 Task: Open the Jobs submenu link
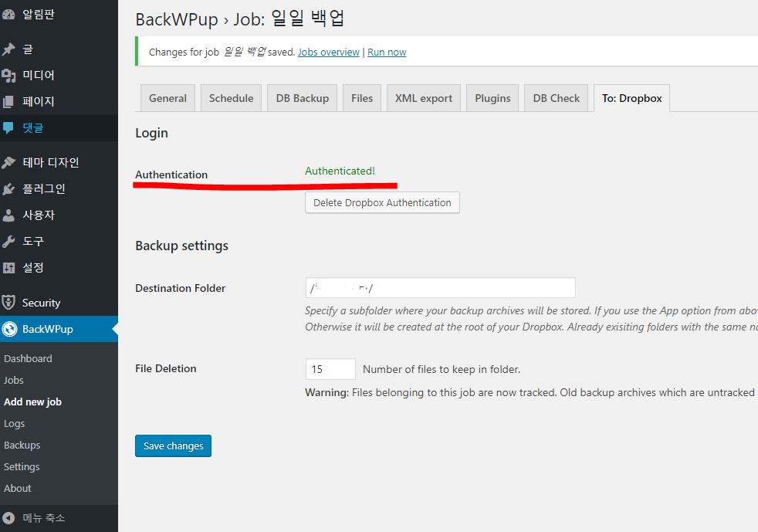[x=14, y=380]
